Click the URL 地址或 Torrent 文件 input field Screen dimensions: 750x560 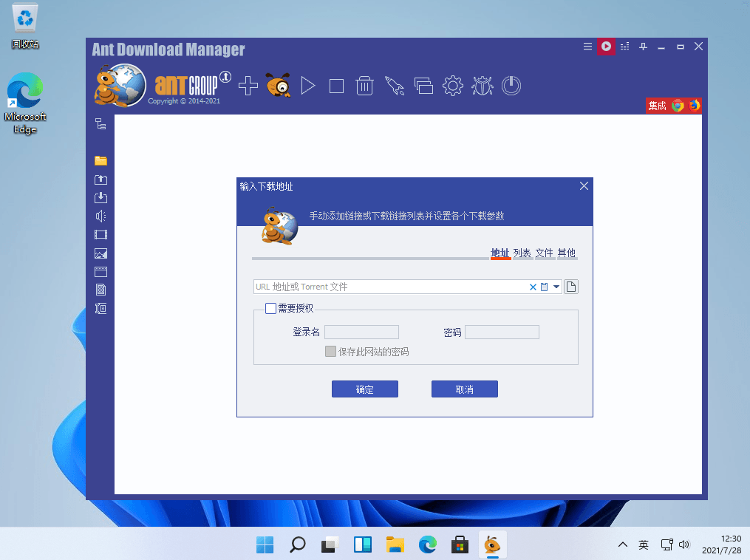coord(388,287)
